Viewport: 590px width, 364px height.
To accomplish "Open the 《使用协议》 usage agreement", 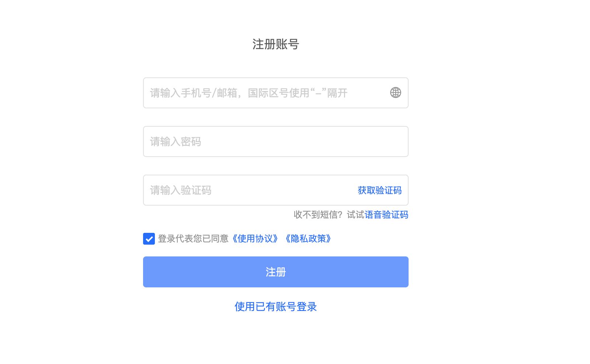I will tap(255, 239).
